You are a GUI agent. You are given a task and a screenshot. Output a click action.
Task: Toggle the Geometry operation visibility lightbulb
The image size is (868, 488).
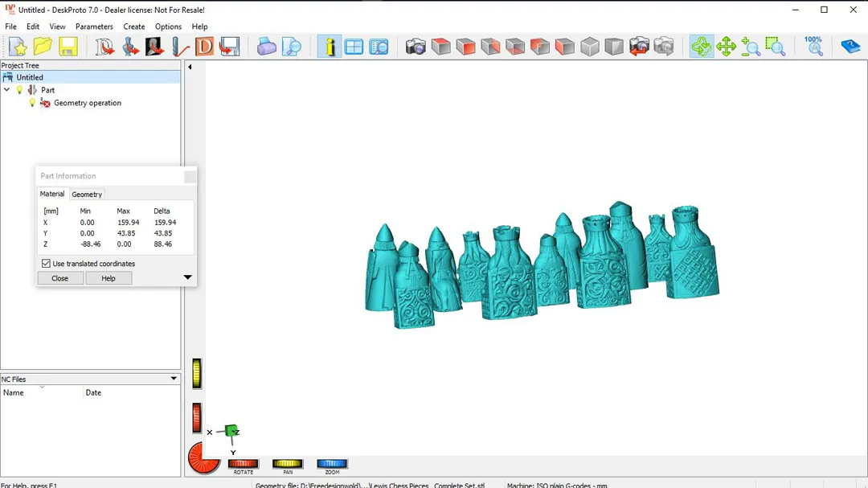[32, 103]
